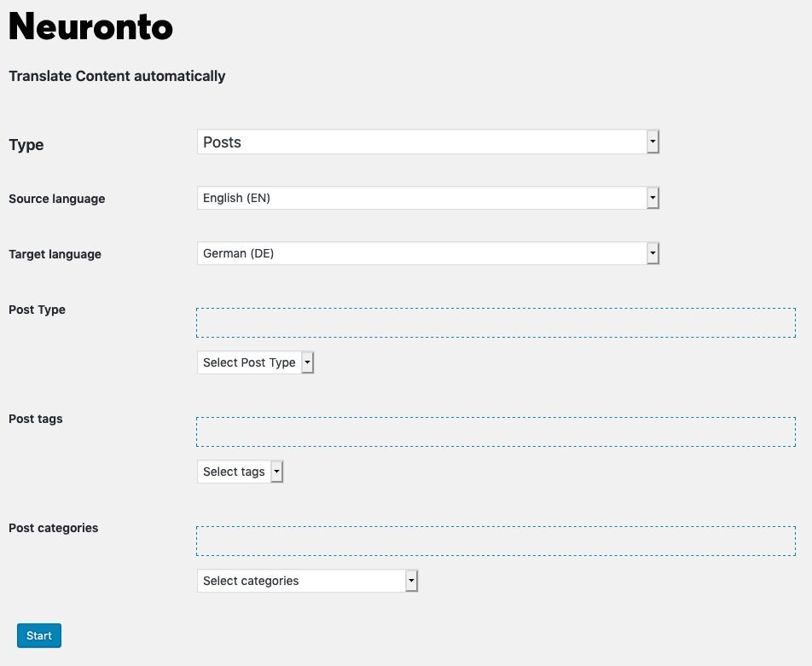Click the arrow beside English (EN)
The image size is (812, 666).
(652, 198)
